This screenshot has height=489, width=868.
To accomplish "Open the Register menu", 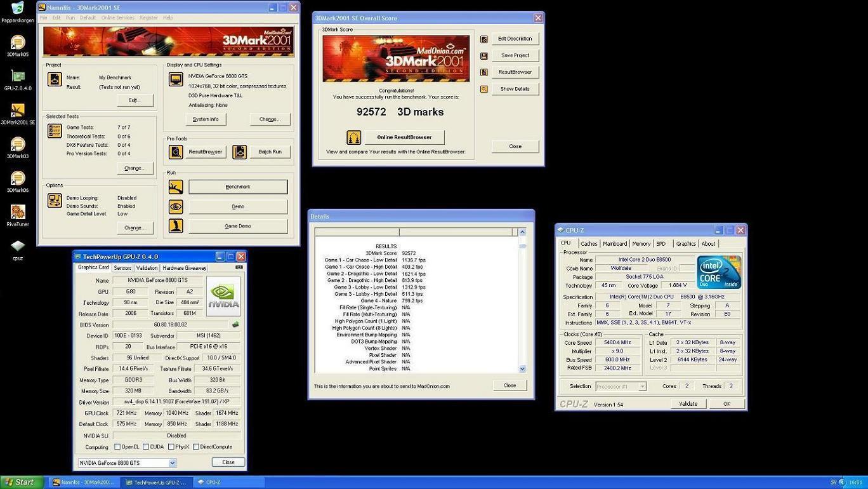I will click(148, 18).
